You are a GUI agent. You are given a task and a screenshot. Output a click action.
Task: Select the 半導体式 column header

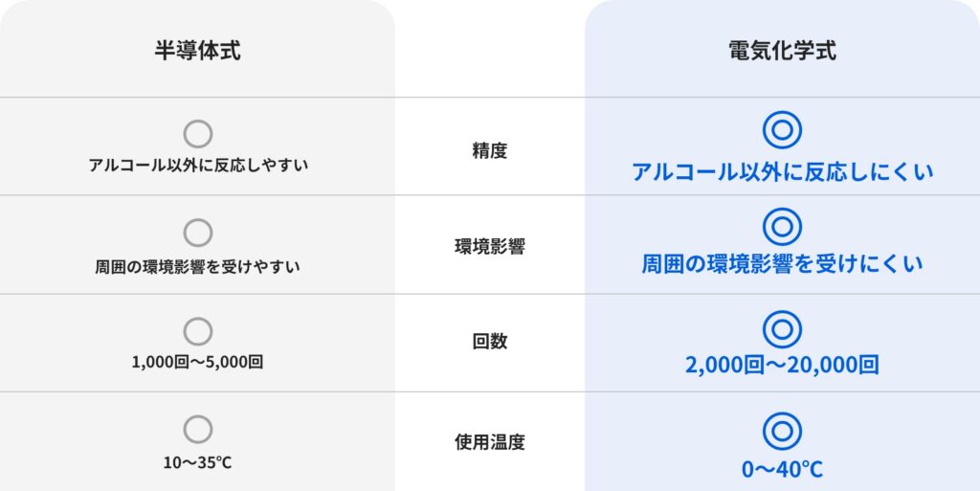click(x=197, y=51)
